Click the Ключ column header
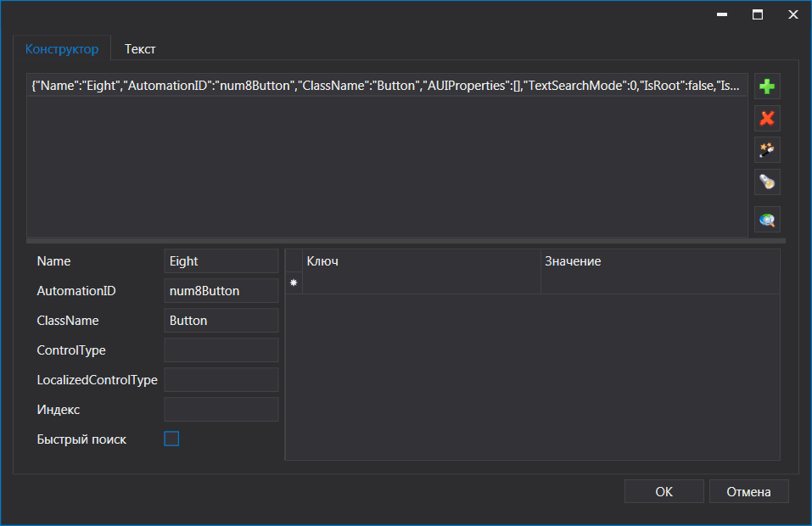This screenshot has width=812, height=526. tap(421, 261)
